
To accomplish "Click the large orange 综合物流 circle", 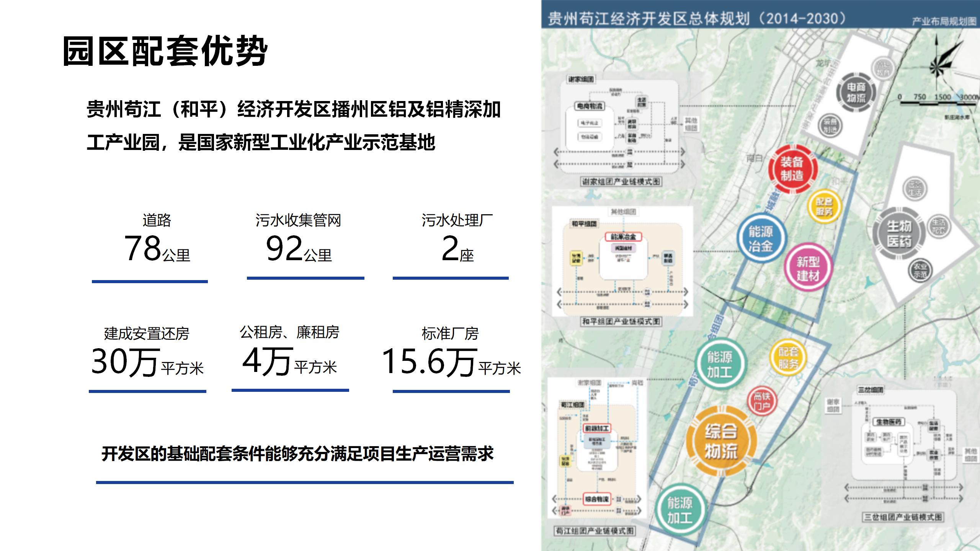I will pyautogui.click(x=721, y=442).
